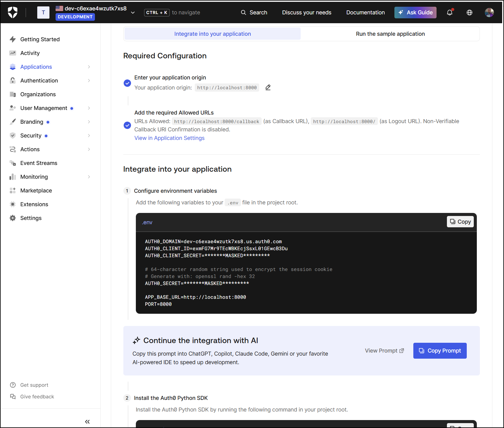This screenshot has width=504, height=428.
Task: Click the User Management people icon
Action: click(13, 108)
